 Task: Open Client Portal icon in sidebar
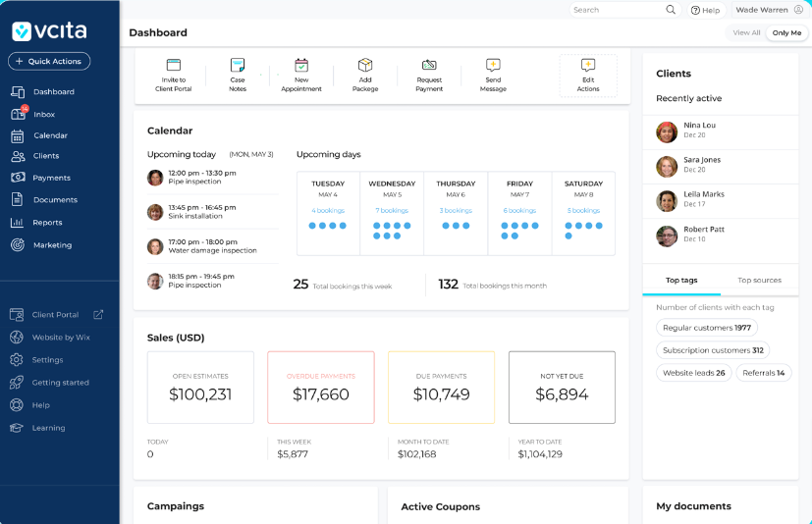(x=17, y=314)
